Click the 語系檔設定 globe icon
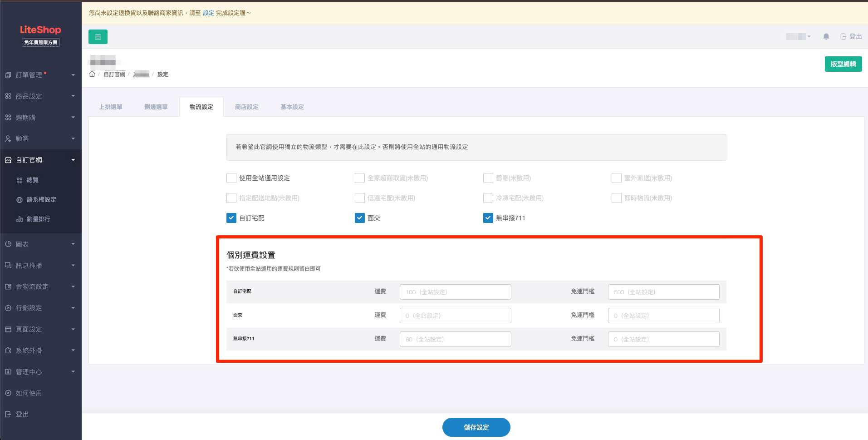 click(x=20, y=200)
